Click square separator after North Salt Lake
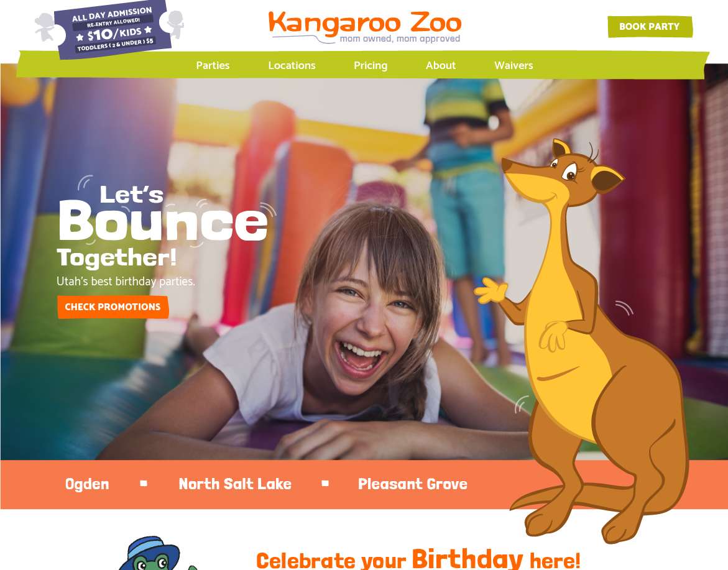This screenshot has width=728, height=570. (x=325, y=484)
